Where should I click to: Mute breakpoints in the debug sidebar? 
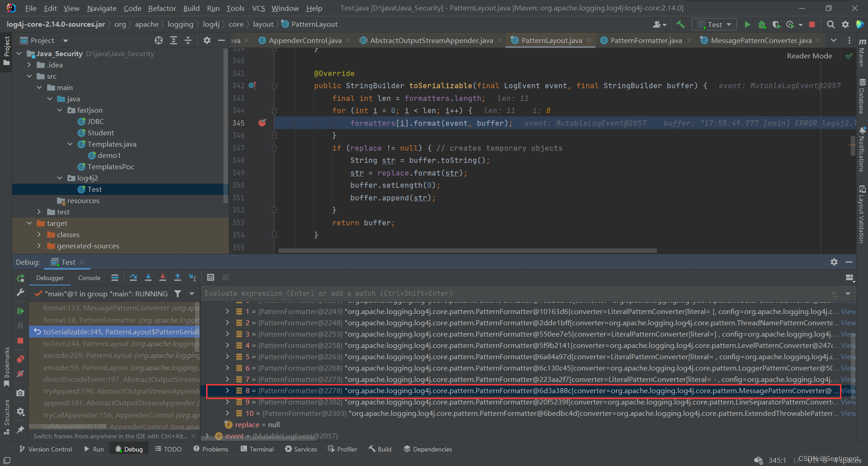click(x=20, y=374)
